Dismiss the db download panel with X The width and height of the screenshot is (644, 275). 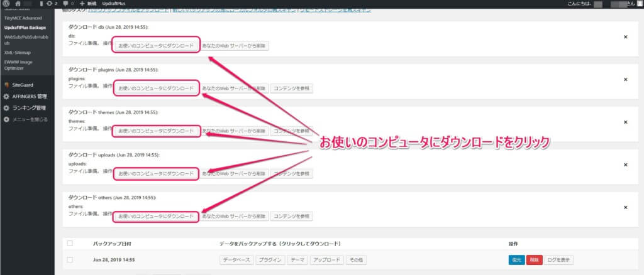click(625, 37)
